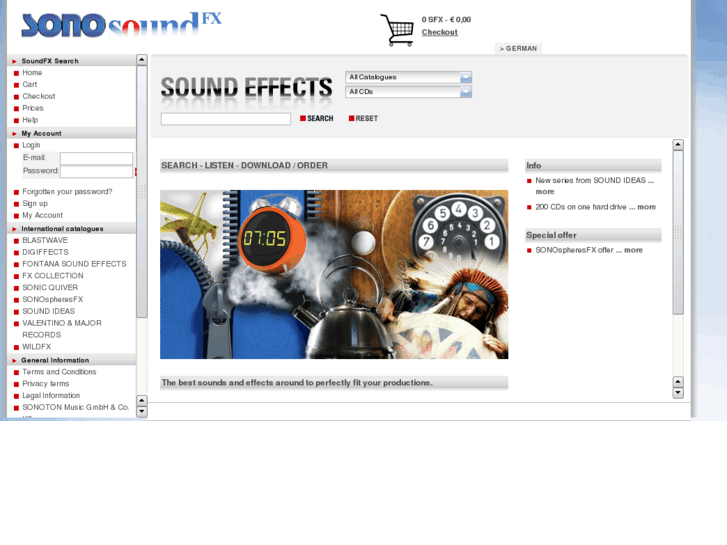Open Help in the sidebar
The height and width of the screenshot is (545, 727).
(x=30, y=120)
